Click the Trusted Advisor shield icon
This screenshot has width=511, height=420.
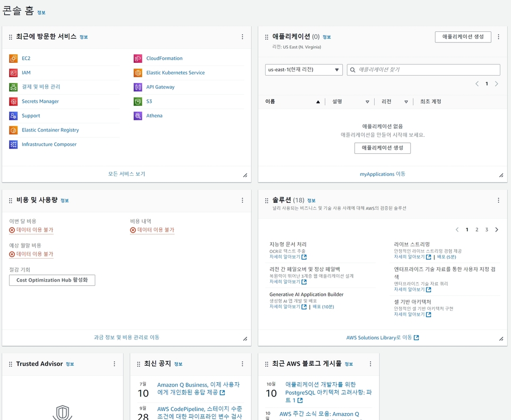[x=62, y=412]
